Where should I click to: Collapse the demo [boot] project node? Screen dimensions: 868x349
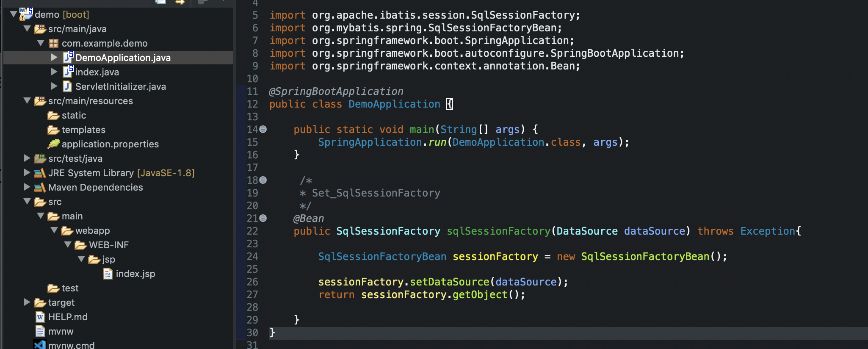[x=14, y=14]
